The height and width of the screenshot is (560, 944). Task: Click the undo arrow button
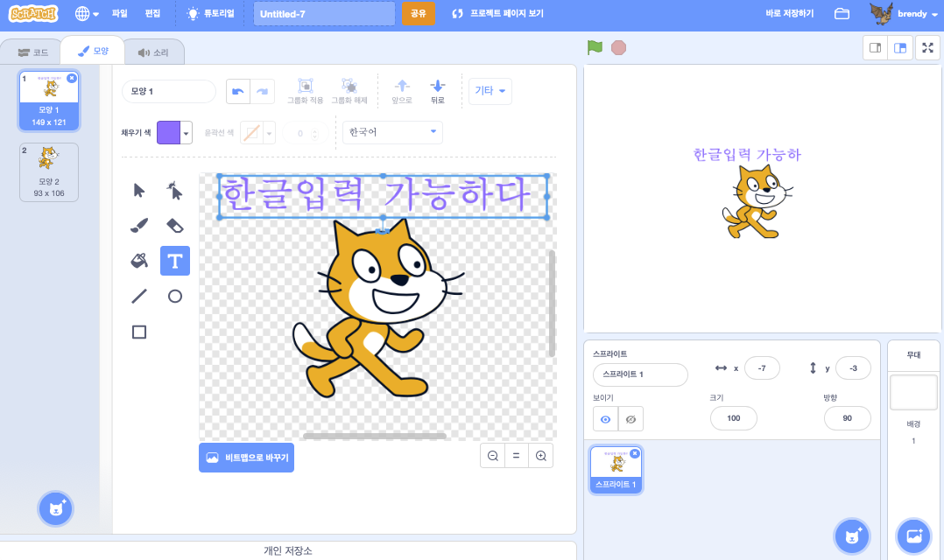pyautogui.click(x=238, y=91)
